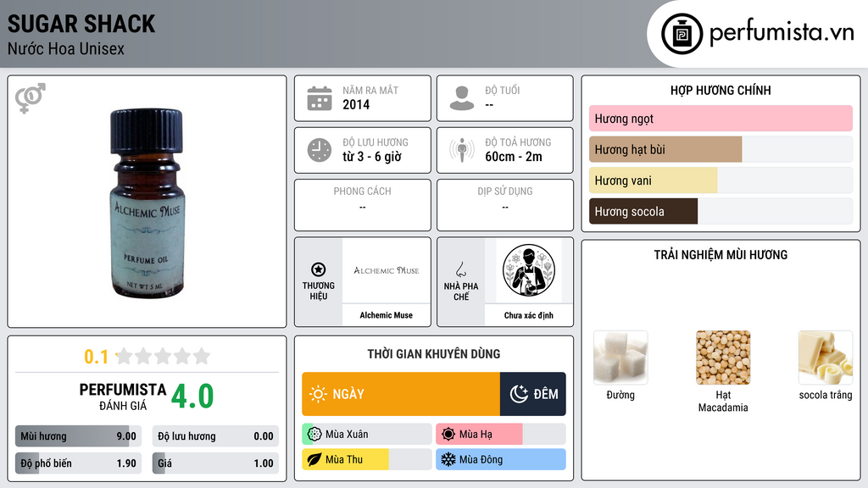The height and width of the screenshot is (488, 868).
Task: Click the star badge icon above Thương hiệu
Action: point(319,269)
